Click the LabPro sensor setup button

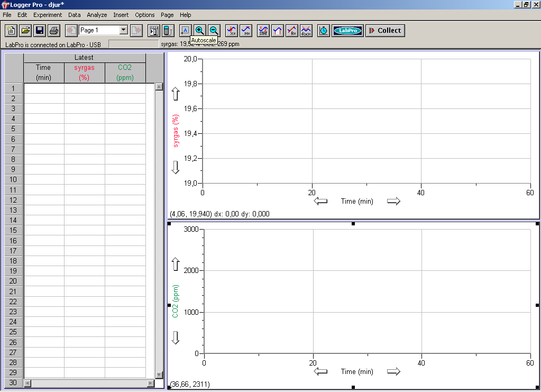347,30
